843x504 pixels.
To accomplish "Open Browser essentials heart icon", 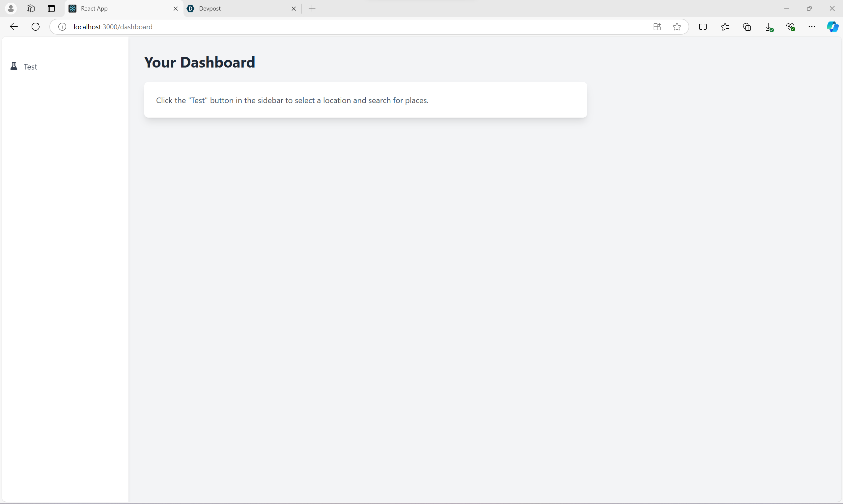I will pos(790,27).
